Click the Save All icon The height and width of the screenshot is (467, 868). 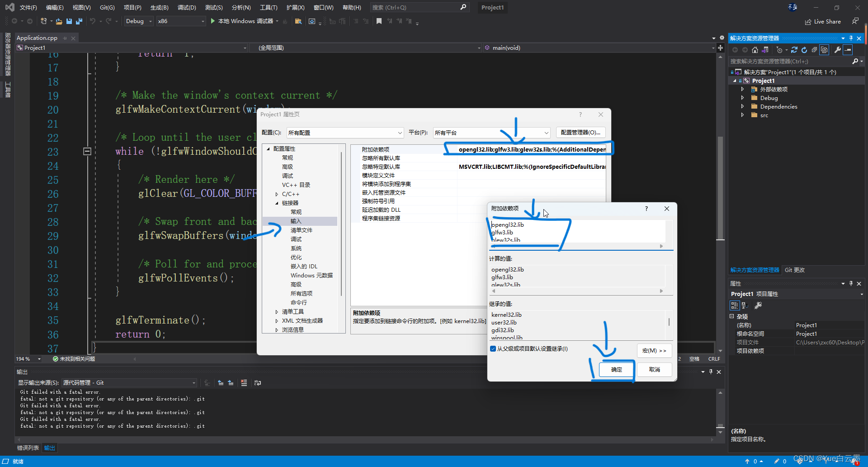(79, 21)
